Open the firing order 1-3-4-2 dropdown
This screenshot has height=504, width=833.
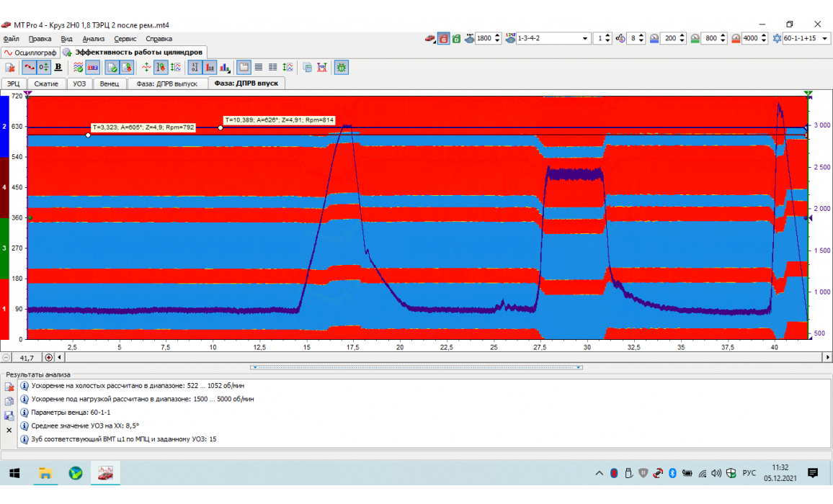(585, 39)
